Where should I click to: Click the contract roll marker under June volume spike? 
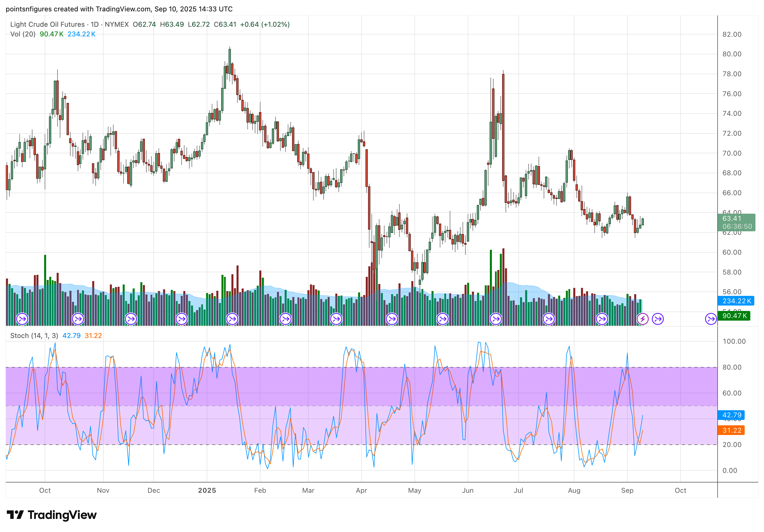pos(496,319)
